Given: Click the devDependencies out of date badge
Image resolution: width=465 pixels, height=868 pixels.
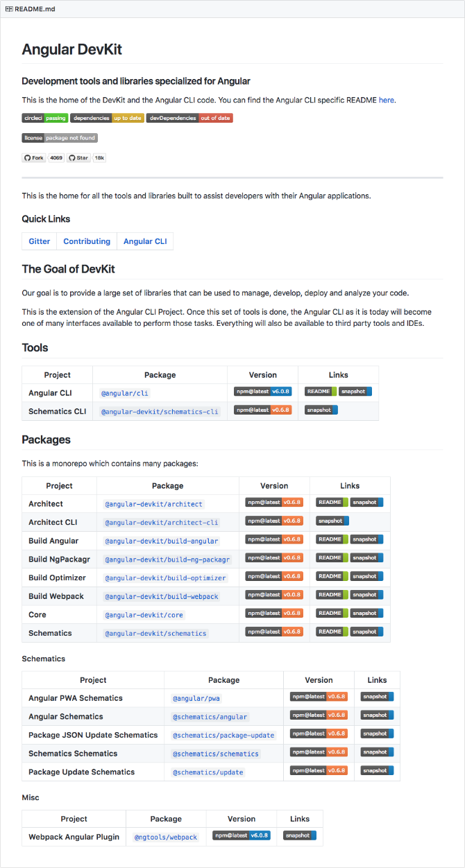Looking at the screenshot, I should [x=189, y=118].
